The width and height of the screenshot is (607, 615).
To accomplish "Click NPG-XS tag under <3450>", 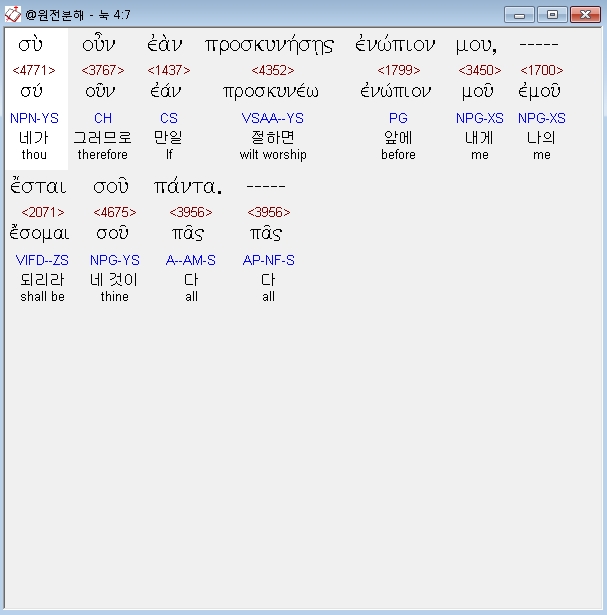I will pyautogui.click(x=480, y=118).
